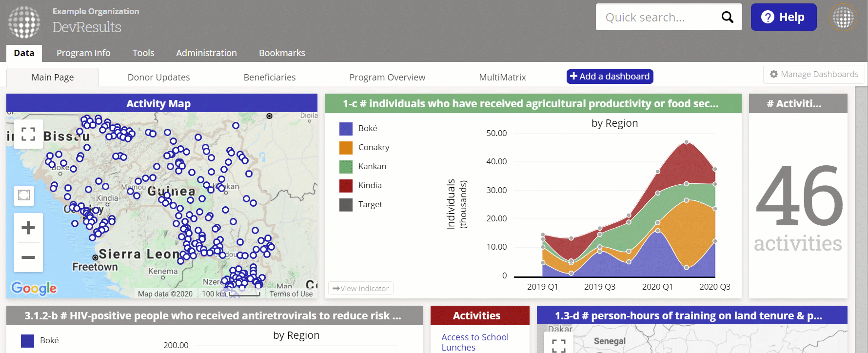Open the user profile globe avatar
Image resolution: width=868 pixels, height=353 pixels.
click(x=843, y=18)
